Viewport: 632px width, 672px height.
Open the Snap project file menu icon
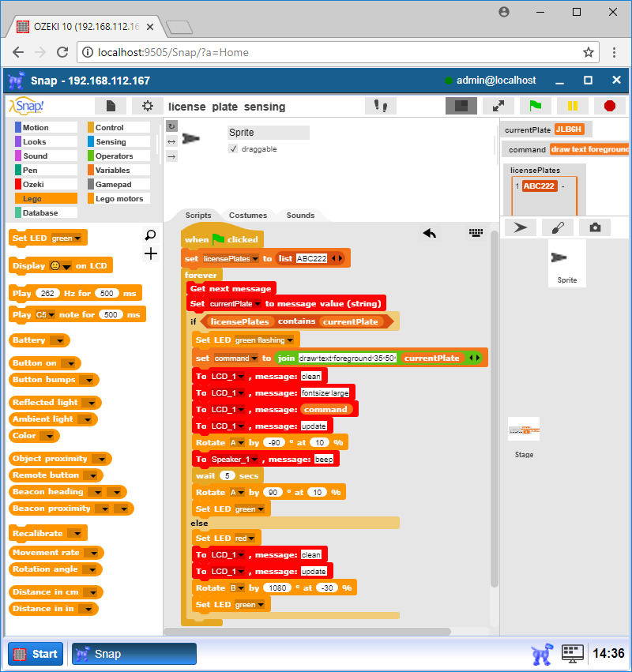pyautogui.click(x=111, y=106)
